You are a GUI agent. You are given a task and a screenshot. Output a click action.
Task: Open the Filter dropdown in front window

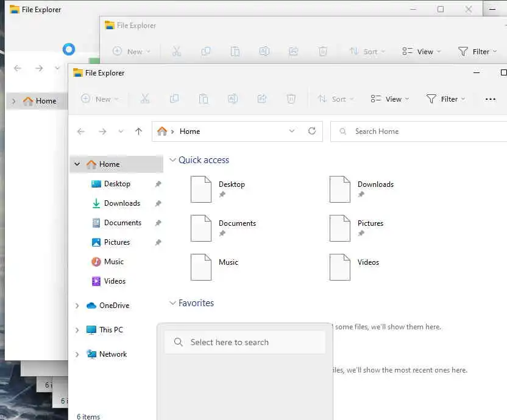[446, 99]
